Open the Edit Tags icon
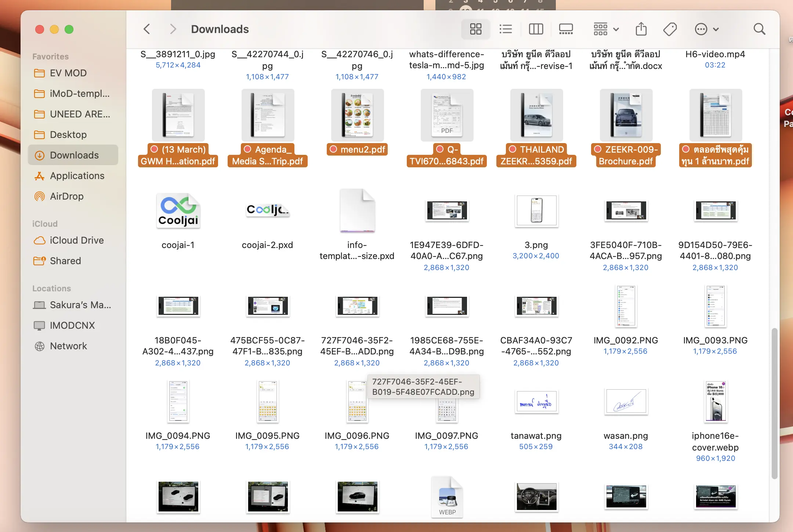The image size is (793, 532). [670, 29]
